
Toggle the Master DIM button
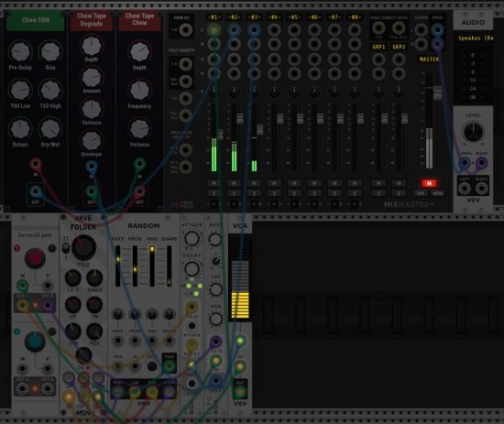tap(421, 193)
